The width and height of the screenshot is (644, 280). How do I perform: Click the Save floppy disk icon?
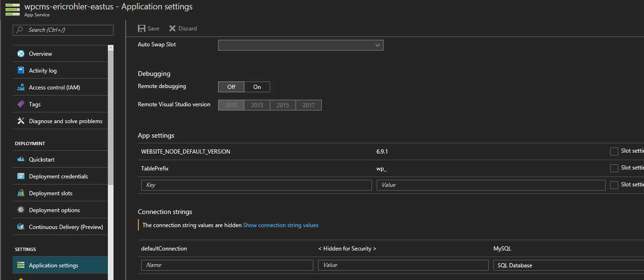(x=142, y=29)
